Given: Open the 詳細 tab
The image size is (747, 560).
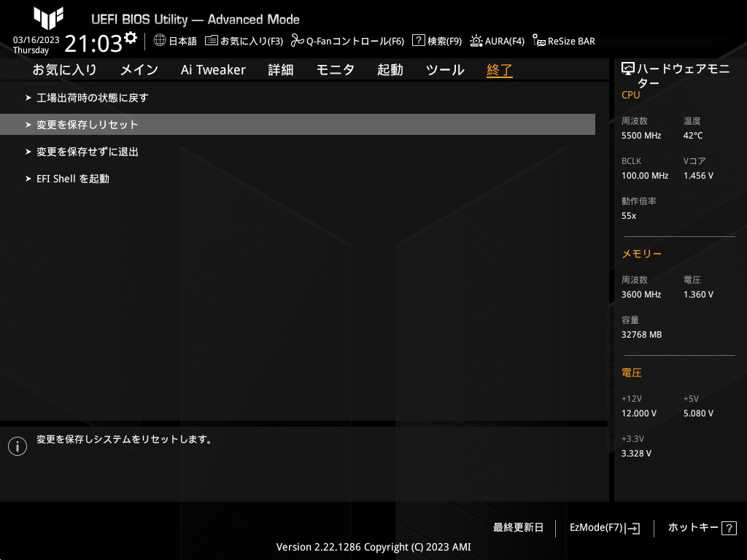Looking at the screenshot, I should tap(281, 70).
